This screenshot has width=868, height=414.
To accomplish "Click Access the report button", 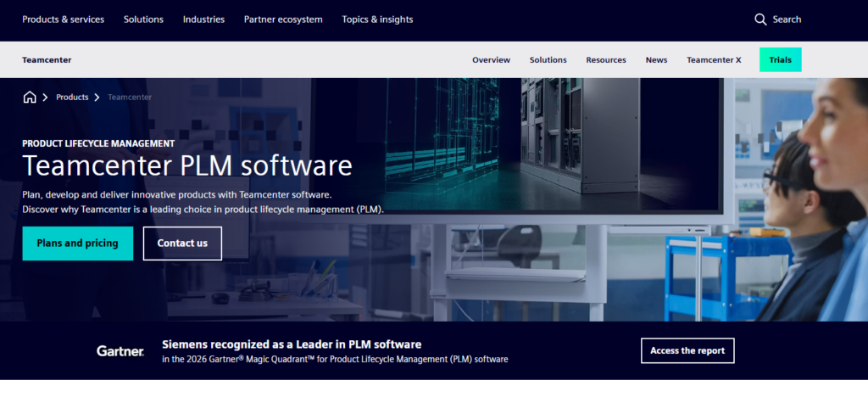I will coord(687,351).
